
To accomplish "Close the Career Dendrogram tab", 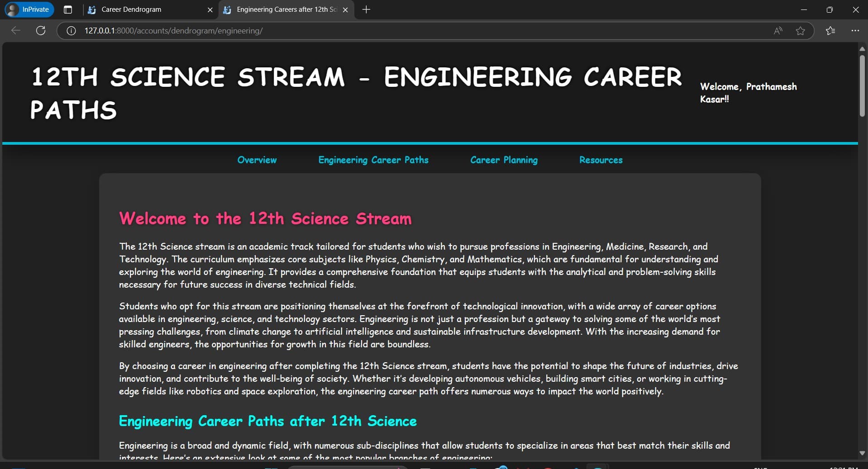I will tap(210, 9).
